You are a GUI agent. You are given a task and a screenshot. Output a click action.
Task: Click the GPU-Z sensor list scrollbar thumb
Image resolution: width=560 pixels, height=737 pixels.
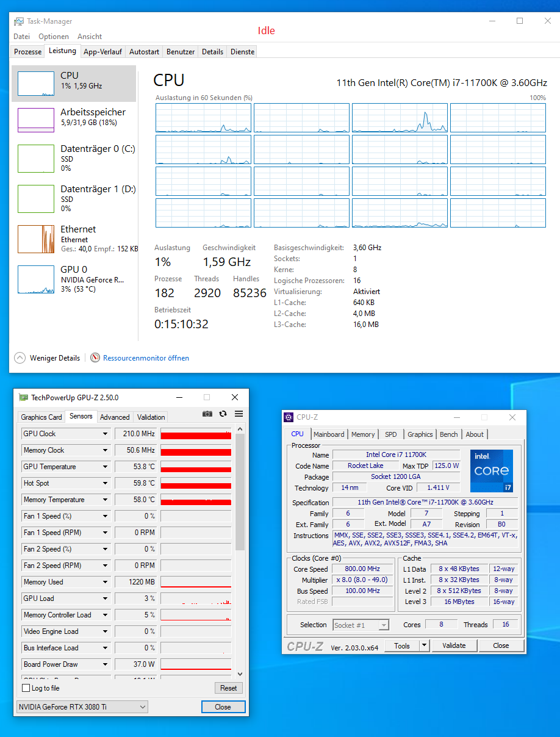[240, 492]
